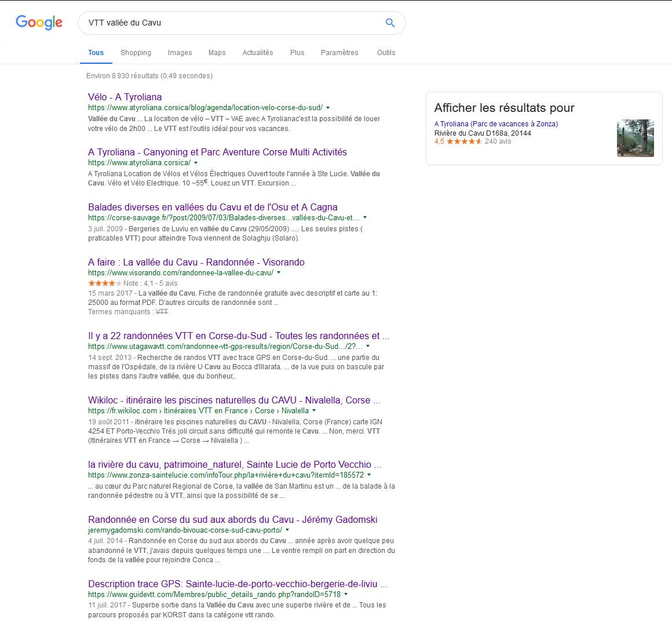Image resolution: width=672 pixels, height=626 pixels.
Task: Switch to the Images tab
Action: 180,52
